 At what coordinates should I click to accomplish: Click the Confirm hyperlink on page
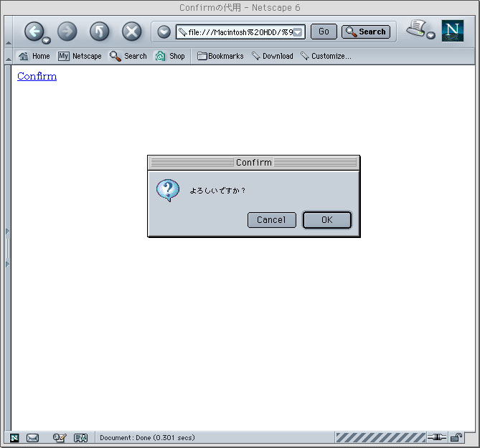coord(37,76)
